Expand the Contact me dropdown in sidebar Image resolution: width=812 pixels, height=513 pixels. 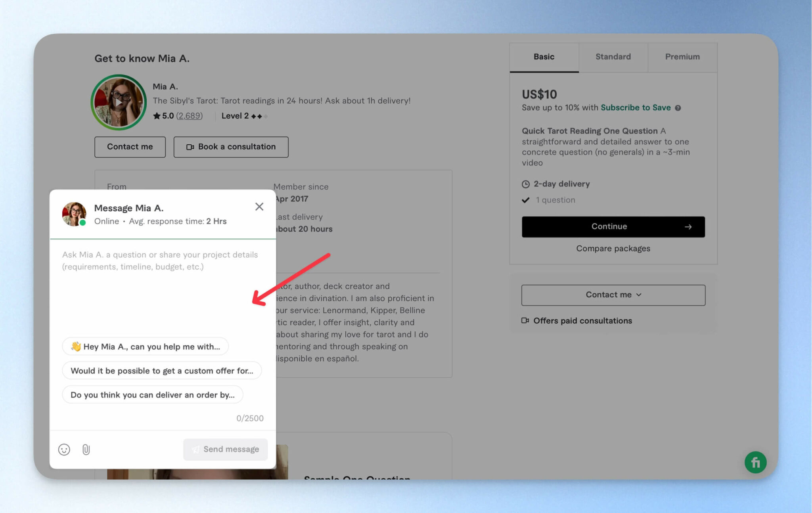[x=613, y=295]
